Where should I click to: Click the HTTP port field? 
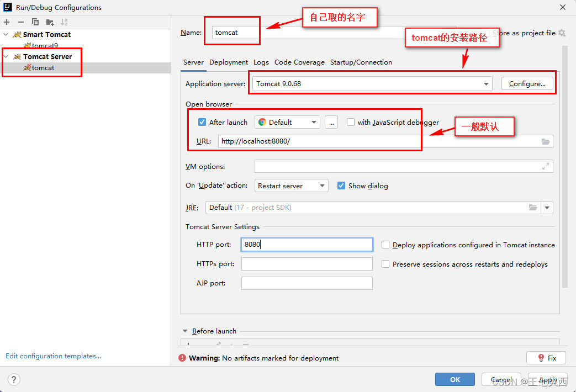307,245
